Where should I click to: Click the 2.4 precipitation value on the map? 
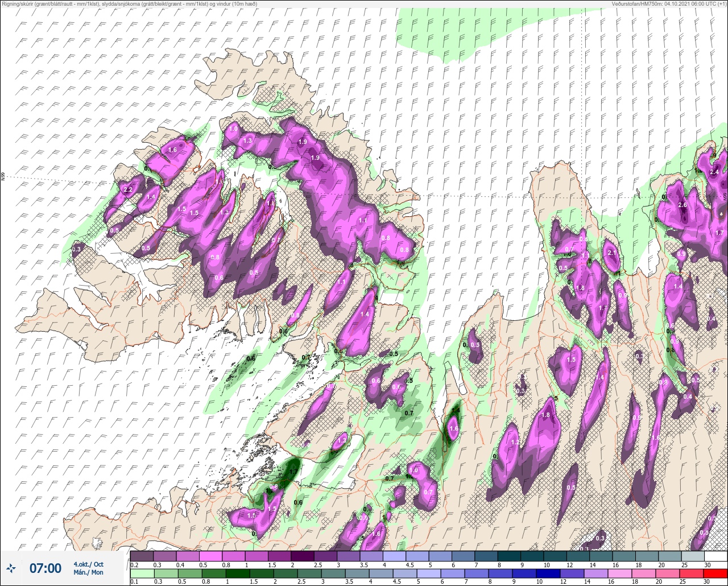[x=715, y=172]
